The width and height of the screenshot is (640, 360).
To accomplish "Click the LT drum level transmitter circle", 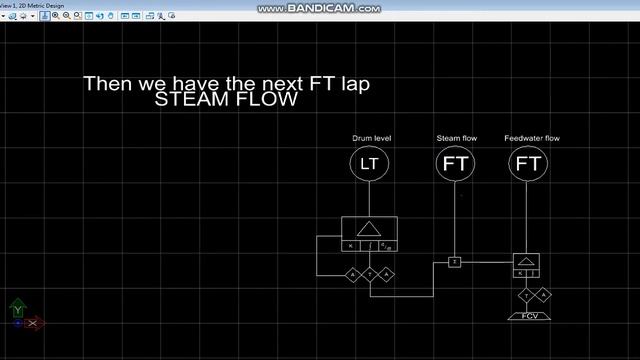I will [x=369, y=164].
